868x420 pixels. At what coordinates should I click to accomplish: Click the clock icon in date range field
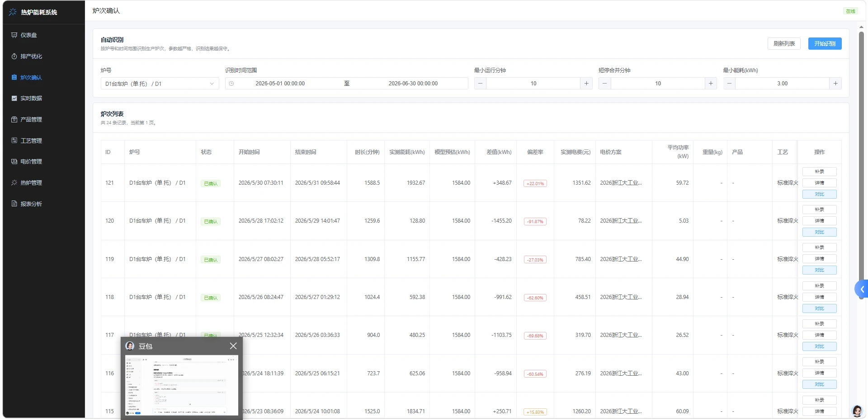[x=231, y=84]
